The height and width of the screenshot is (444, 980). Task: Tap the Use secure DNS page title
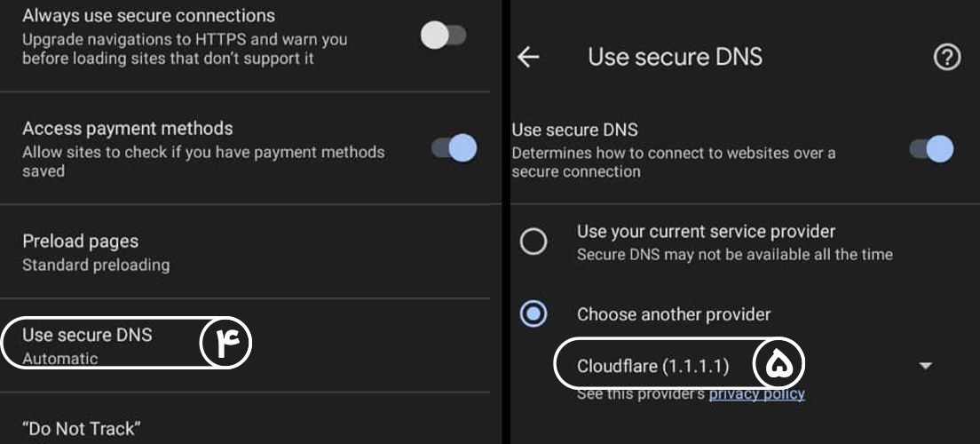click(675, 57)
